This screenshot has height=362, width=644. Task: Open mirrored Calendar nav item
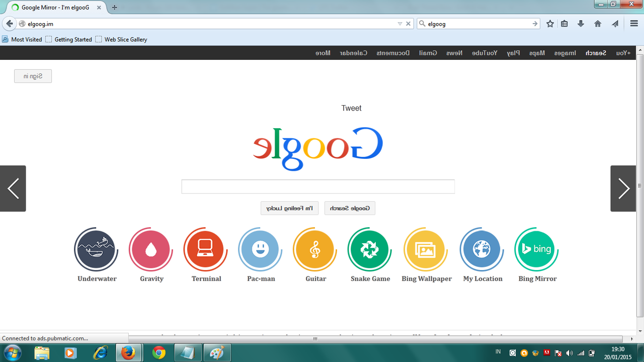click(x=354, y=53)
